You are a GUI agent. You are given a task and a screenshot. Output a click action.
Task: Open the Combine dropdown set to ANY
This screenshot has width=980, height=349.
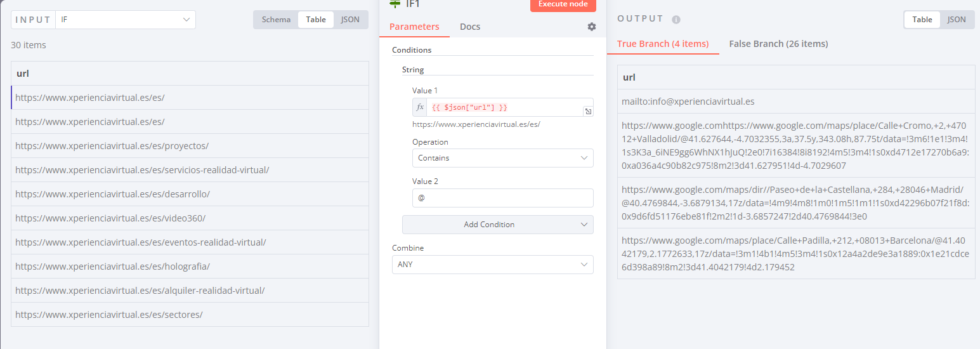point(492,264)
